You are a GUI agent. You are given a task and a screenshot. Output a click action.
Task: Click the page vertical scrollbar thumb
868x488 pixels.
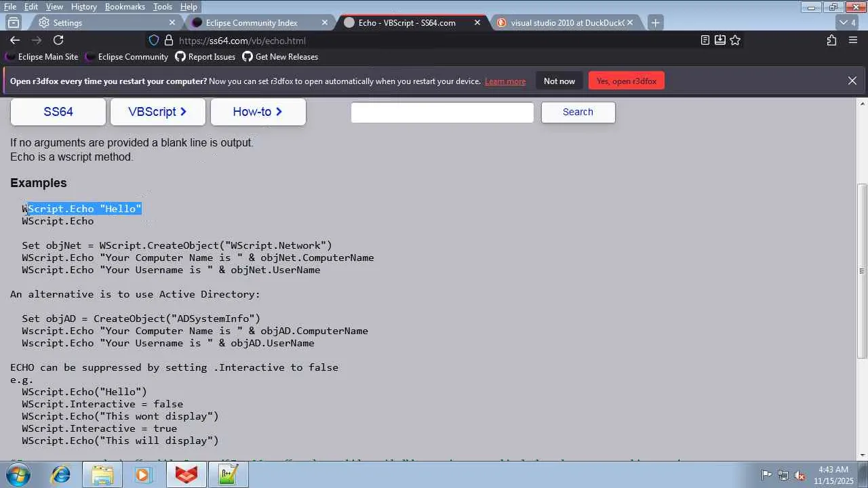pos(862,271)
